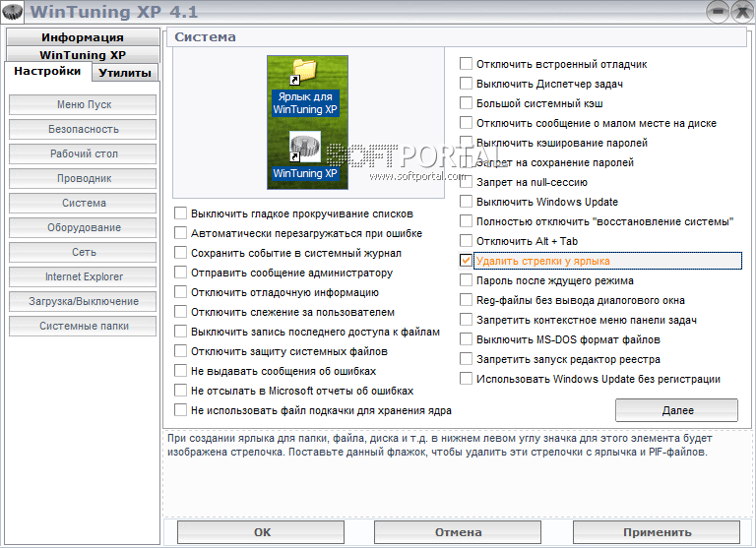Check Не выдавать сообщения об ошибках
This screenshot has width=756, height=548.
180,371
